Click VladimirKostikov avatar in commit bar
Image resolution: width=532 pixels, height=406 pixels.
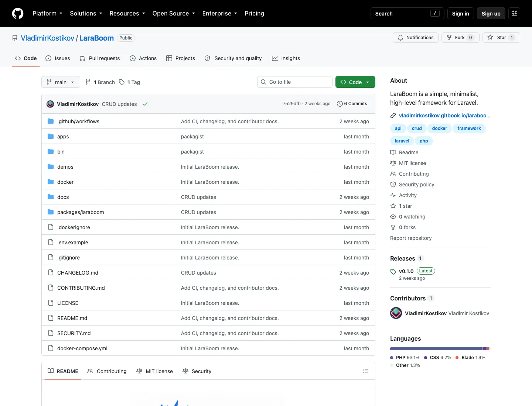click(x=50, y=104)
